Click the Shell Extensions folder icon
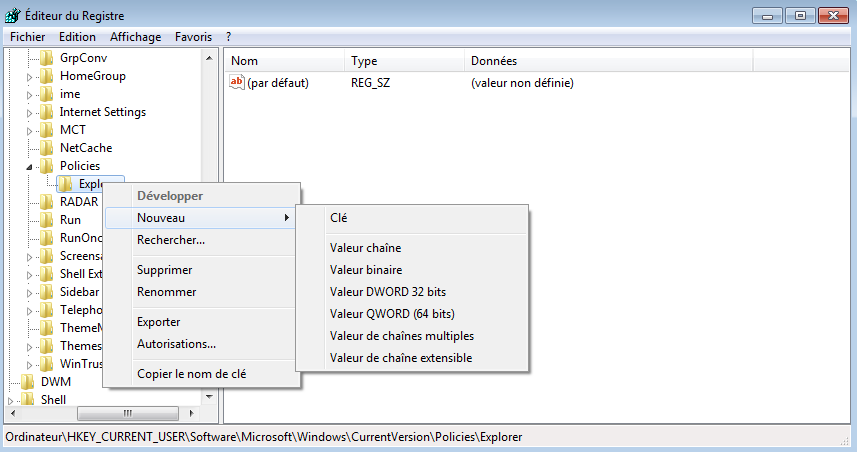The width and height of the screenshot is (857, 452). click(47, 274)
